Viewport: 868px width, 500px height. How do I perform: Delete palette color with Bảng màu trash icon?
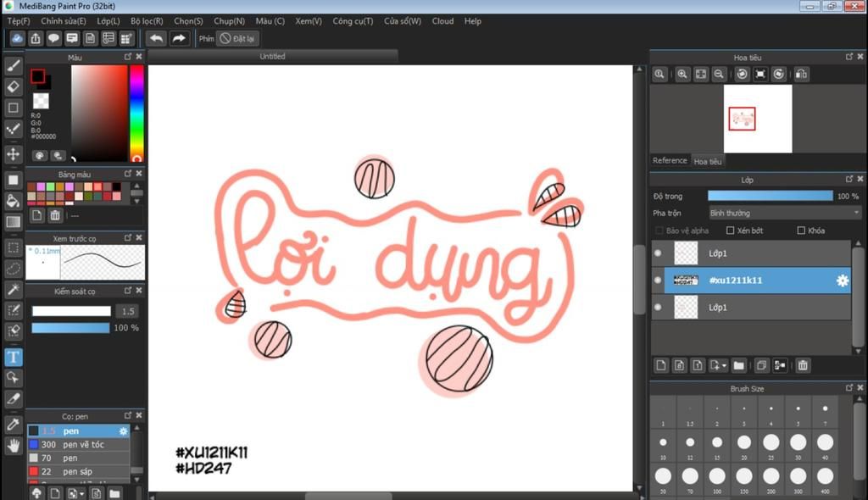55,215
